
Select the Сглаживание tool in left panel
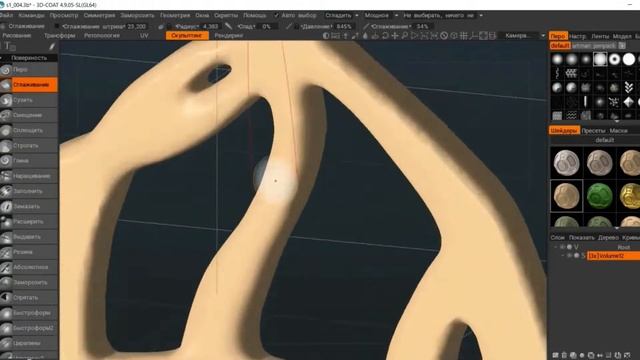(29, 84)
